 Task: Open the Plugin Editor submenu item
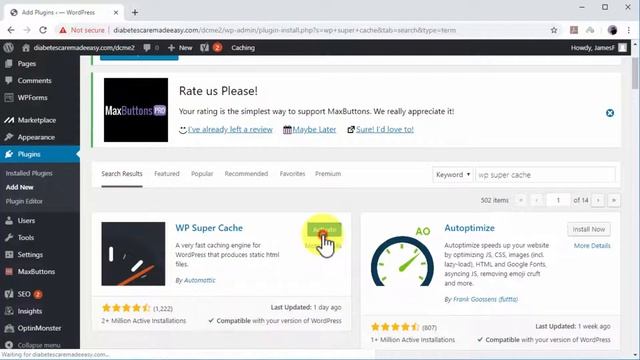coord(24,201)
